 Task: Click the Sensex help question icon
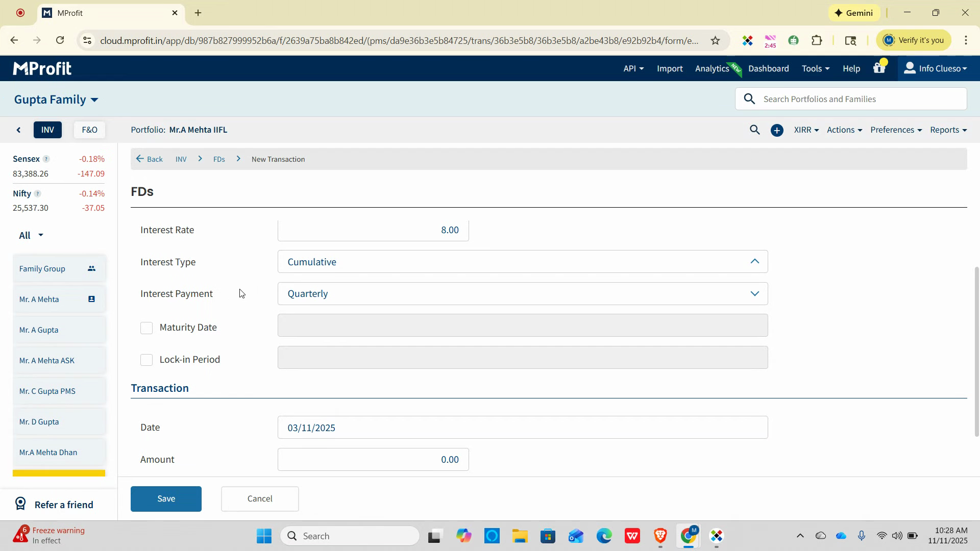click(x=46, y=159)
